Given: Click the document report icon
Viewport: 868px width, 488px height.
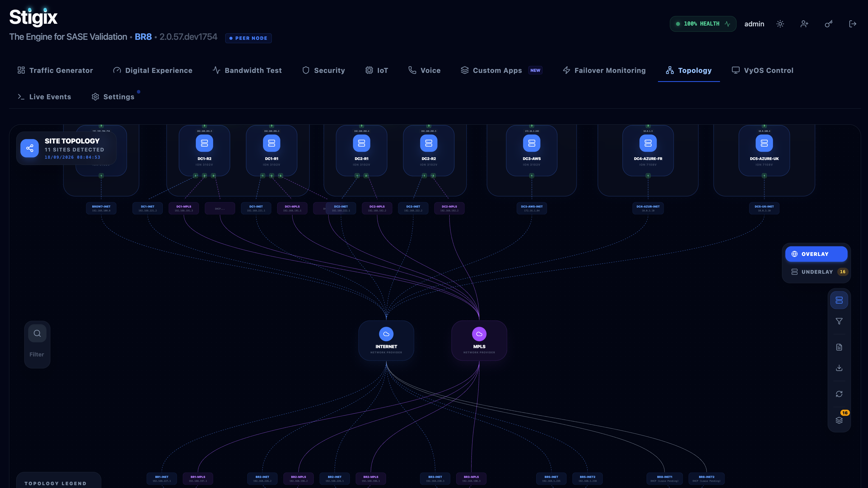Looking at the screenshot, I should (x=839, y=347).
